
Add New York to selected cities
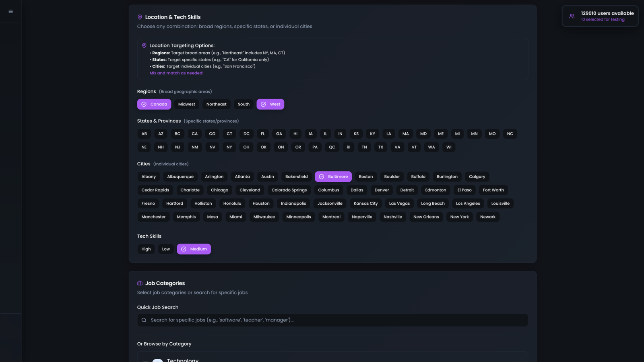tap(459, 217)
